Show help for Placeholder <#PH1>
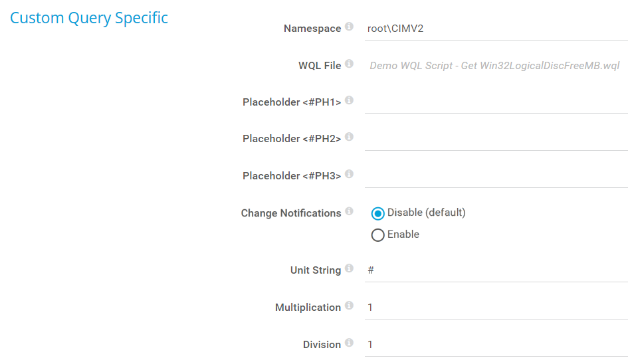 coord(349,101)
